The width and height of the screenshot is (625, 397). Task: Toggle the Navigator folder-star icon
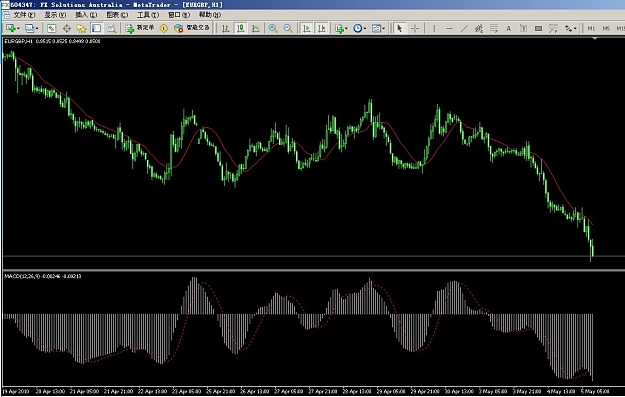point(81,28)
